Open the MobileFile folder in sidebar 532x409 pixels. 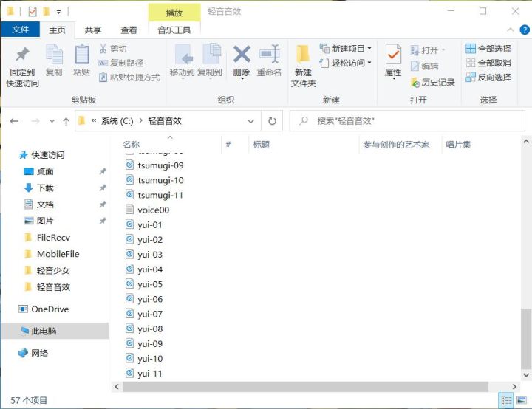[x=58, y=254]
